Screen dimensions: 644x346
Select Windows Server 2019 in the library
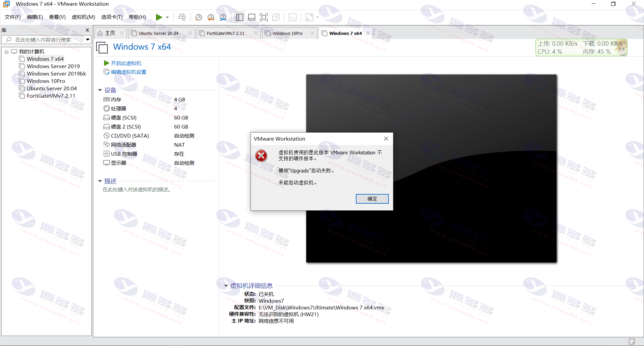(x=53, y=66)
